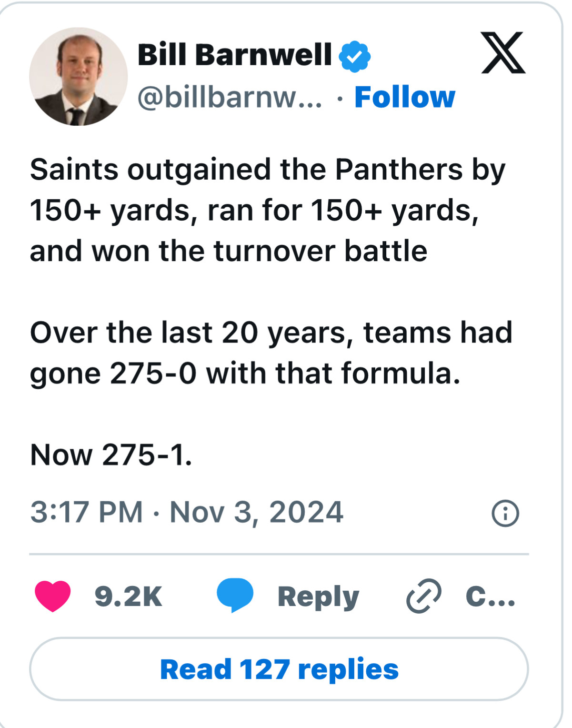Open Bill Barnwell's profile photo
The width and height of the screenshot is (572, 728).
[x=78, y=76]
